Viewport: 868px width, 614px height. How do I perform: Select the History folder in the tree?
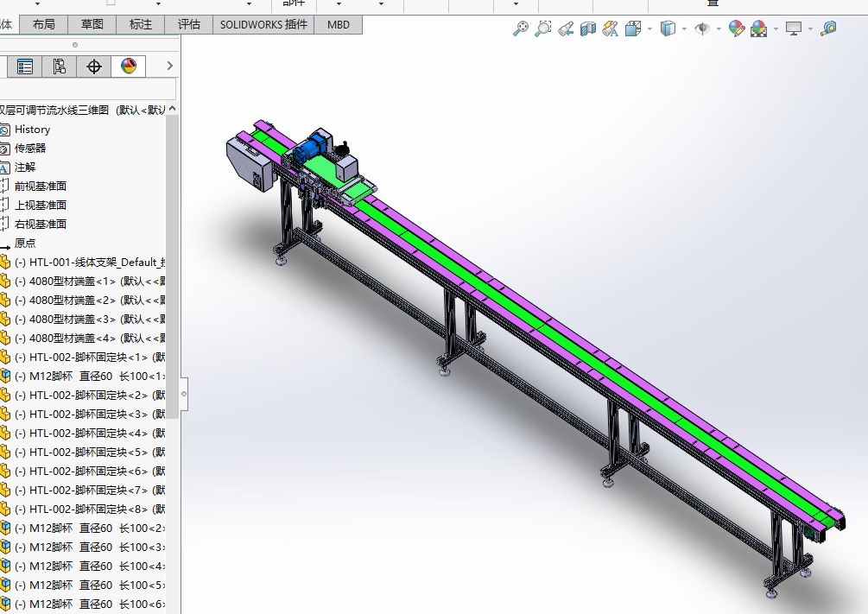32,130
